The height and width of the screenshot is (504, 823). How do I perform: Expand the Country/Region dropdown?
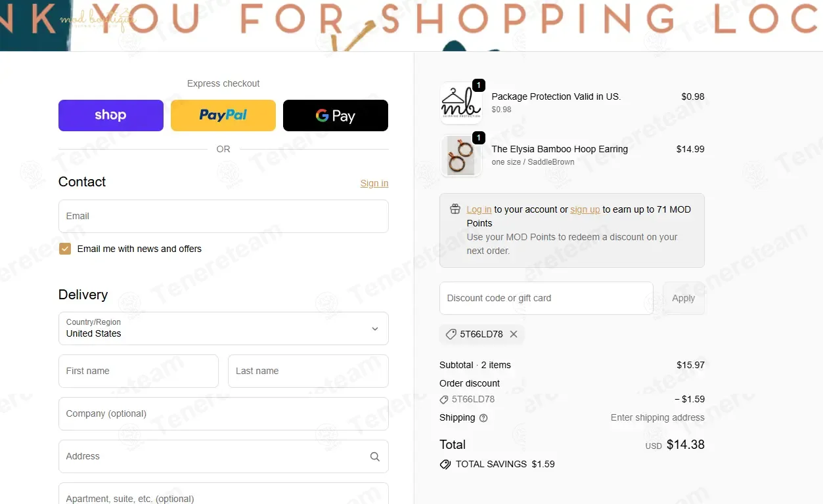(223, 328)
